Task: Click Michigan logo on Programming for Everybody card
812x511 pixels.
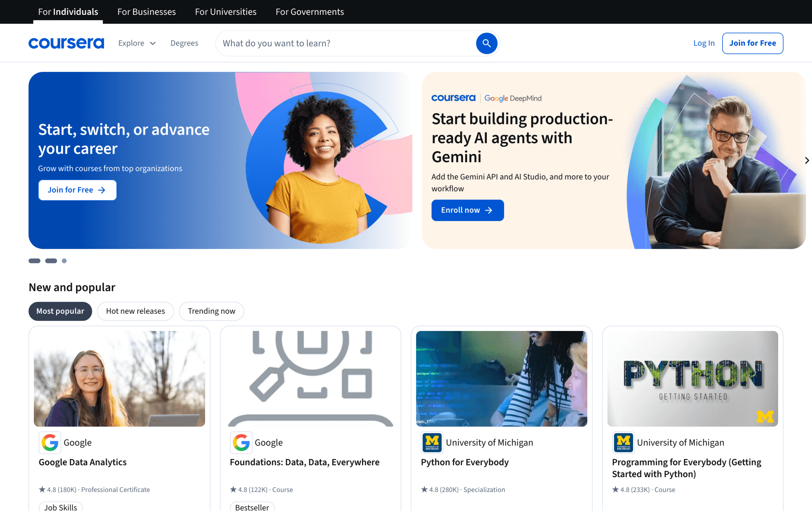Action: pos(623,442)
